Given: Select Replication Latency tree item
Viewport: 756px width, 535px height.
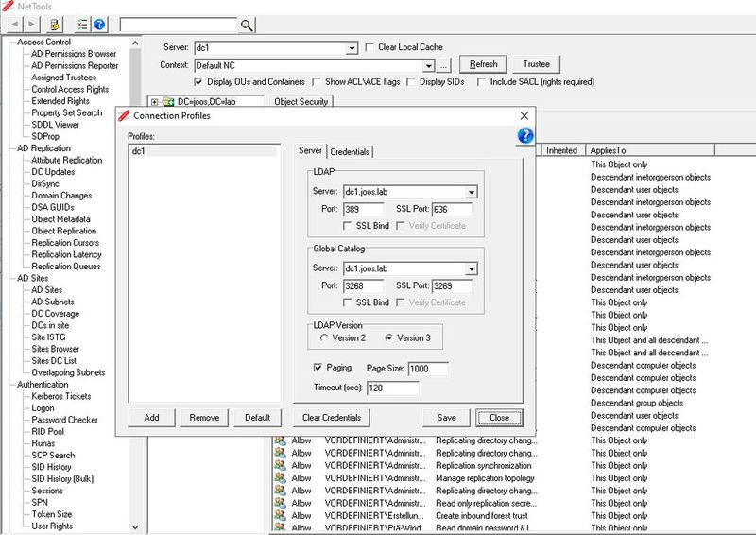Looking at the screenshot, I should click(66, 254).
